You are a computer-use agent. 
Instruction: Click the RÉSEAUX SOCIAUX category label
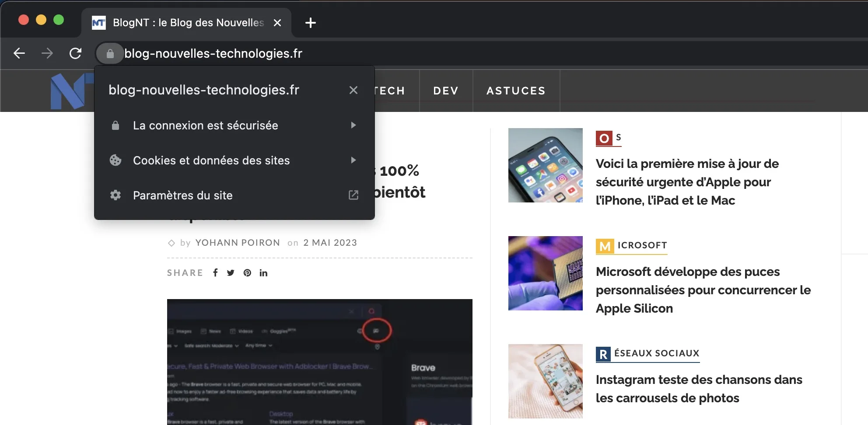[x=648, y=354]
